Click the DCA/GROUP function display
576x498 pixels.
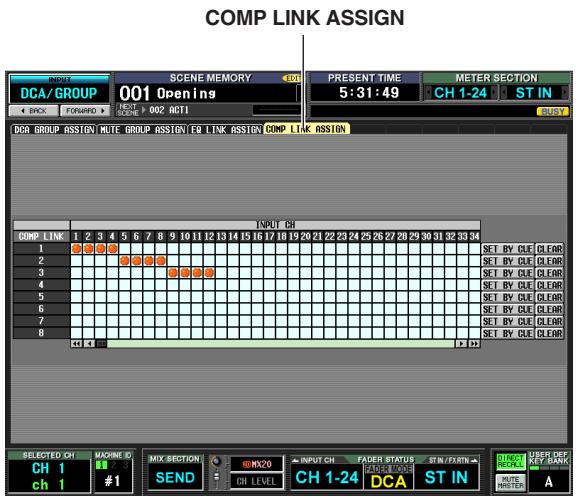click(59, 93)
